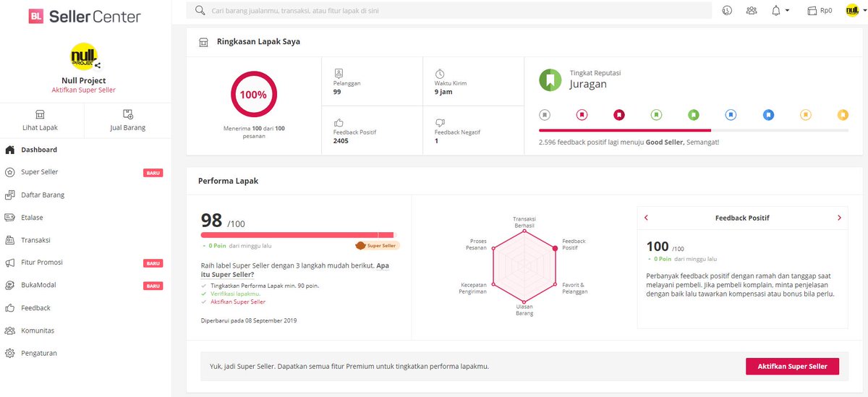The image size is (868, 397).
Task: Open the profile avatar menu in header
Action: (x=852, y=10)
